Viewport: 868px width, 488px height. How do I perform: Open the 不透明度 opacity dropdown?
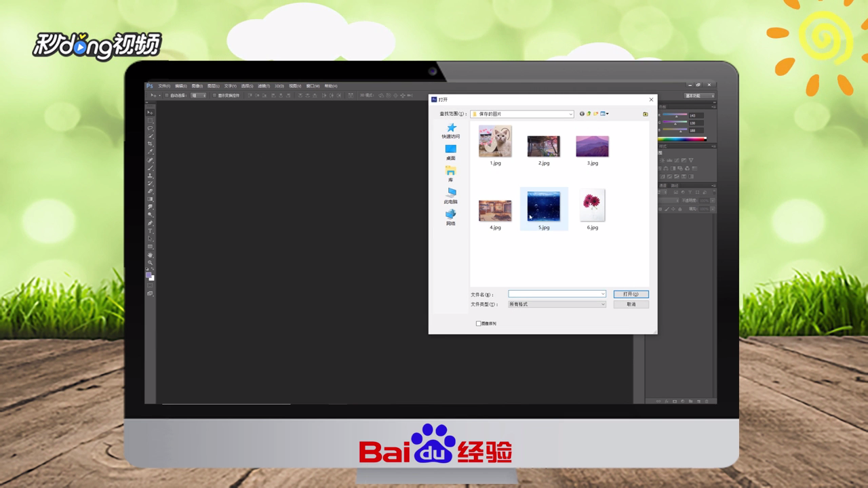coord(713,201)
